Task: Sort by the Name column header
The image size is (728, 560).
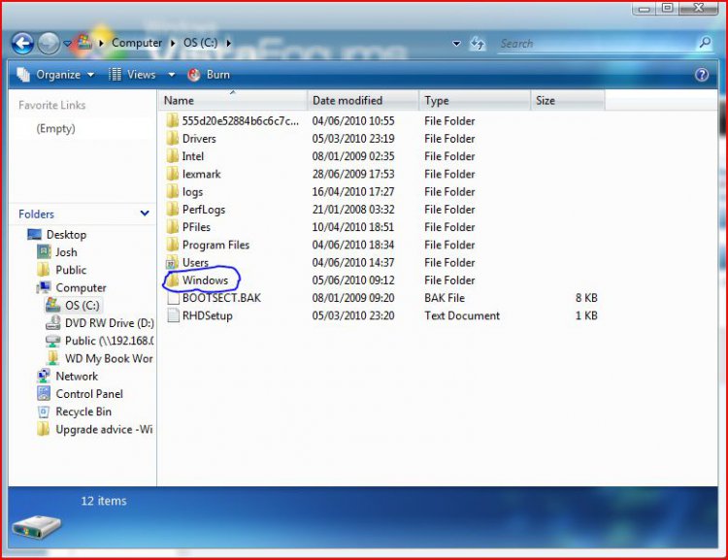Action: [232, 100]
